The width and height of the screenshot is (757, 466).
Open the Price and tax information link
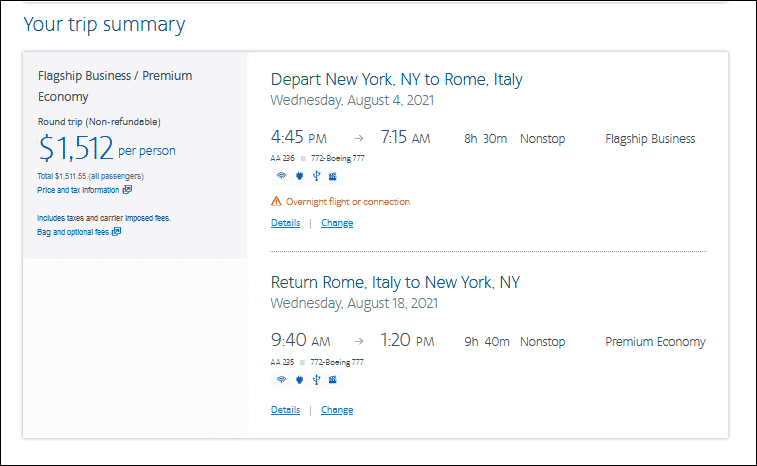pyautogui.click(x=78, y=189)
